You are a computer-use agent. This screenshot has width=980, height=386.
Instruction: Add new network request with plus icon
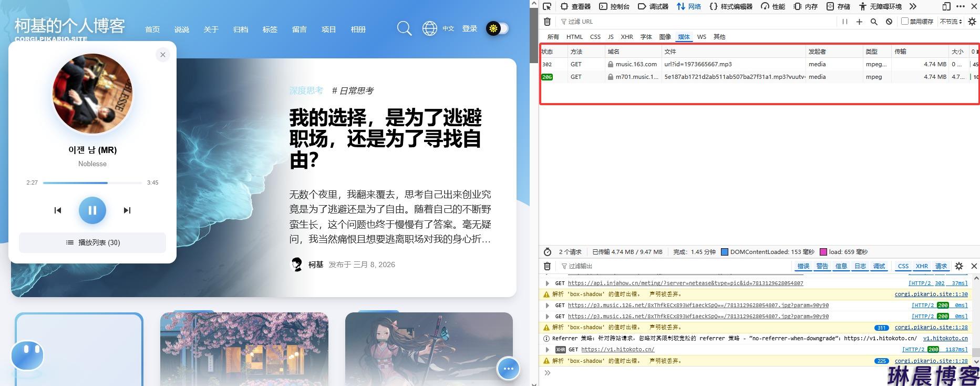click(x=859, y=22)
